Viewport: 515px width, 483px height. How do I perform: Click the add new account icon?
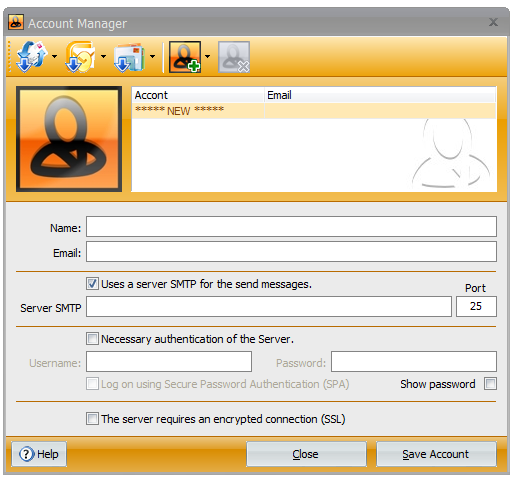click(x=185, y=57)
